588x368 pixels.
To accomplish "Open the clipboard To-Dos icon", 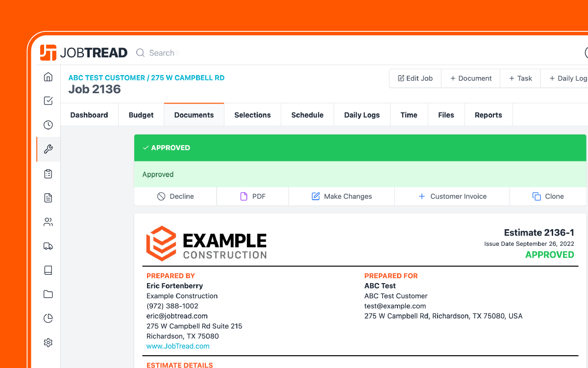I will (48, 173).
